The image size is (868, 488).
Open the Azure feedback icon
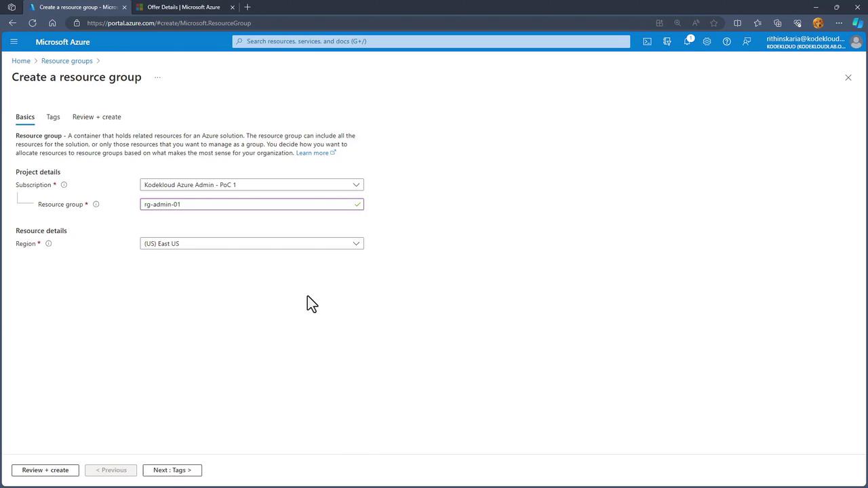click(747, 41)
